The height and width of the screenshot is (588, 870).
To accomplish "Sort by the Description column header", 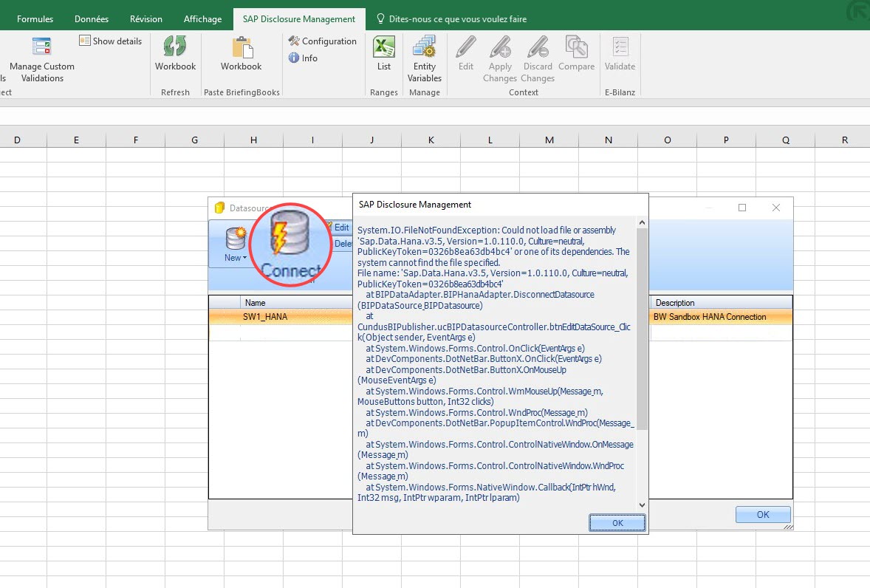I will point(722,303).
